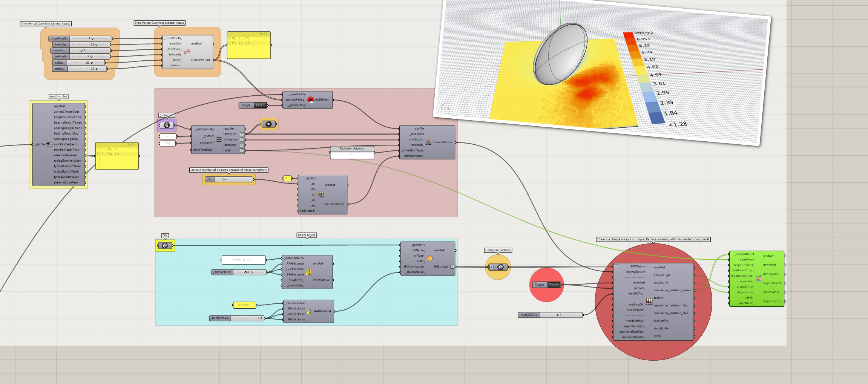Click the blue <1.28 legend color swatch

[658, 118]
